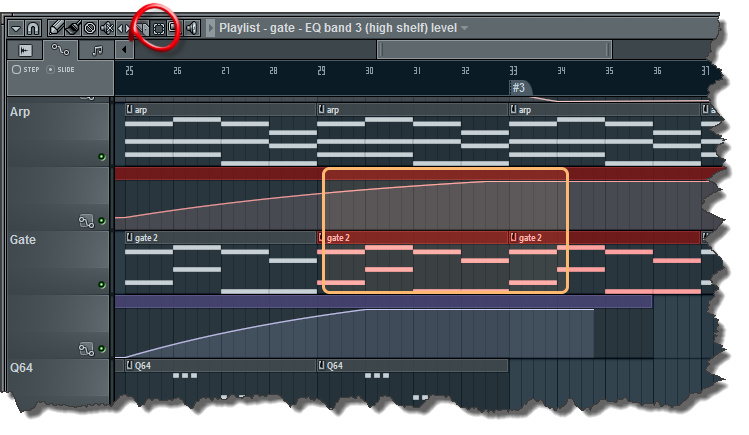Viewport: 749px width, 435px height.
Task: Switch to the pattern clips note tab
Action: click(96, 49)
